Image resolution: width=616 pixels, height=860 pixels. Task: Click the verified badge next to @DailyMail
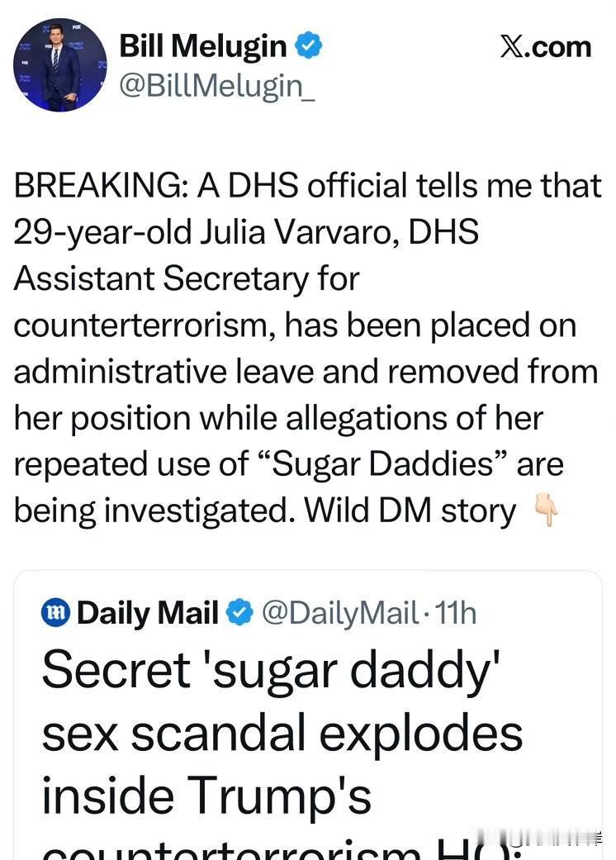click(x=237, y=613)
